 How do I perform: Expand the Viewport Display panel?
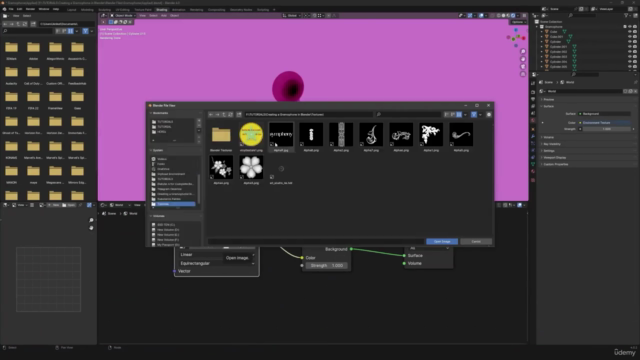pyautogui.click(x=554, y=158)
